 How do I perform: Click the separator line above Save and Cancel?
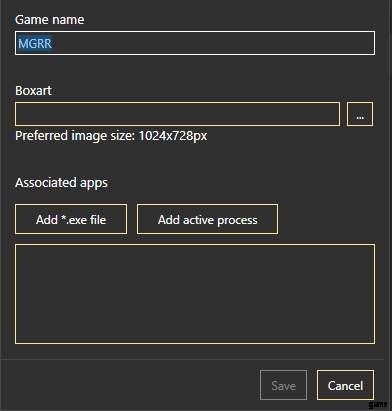[x=195, y=359]
